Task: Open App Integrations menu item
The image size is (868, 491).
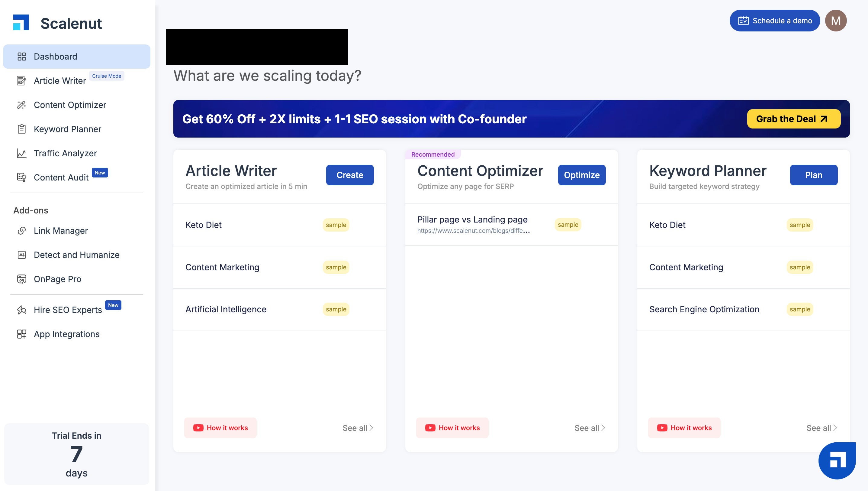Action: tap(67, 334)
